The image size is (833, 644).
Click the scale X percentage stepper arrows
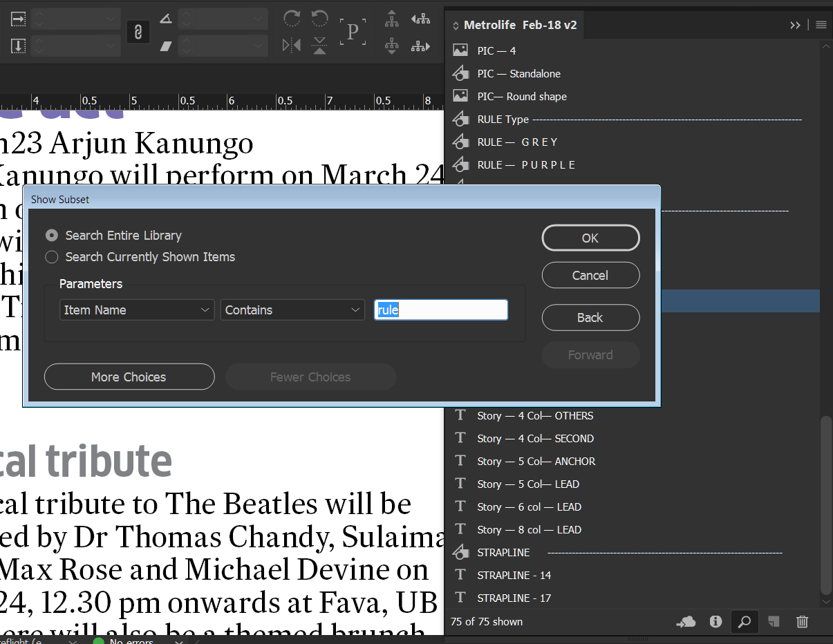coord(39,19)
